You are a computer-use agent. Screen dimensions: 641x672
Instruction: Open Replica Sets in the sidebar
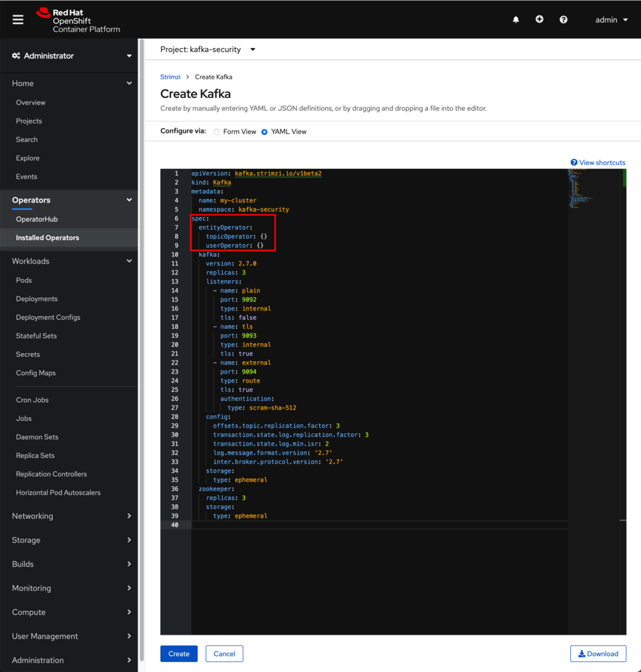point(35,455)
